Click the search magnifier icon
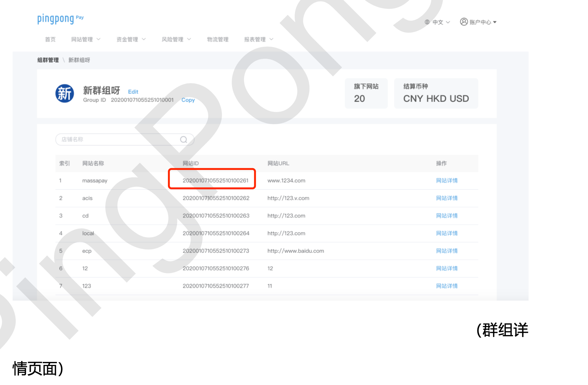 (x=183, y=139)
